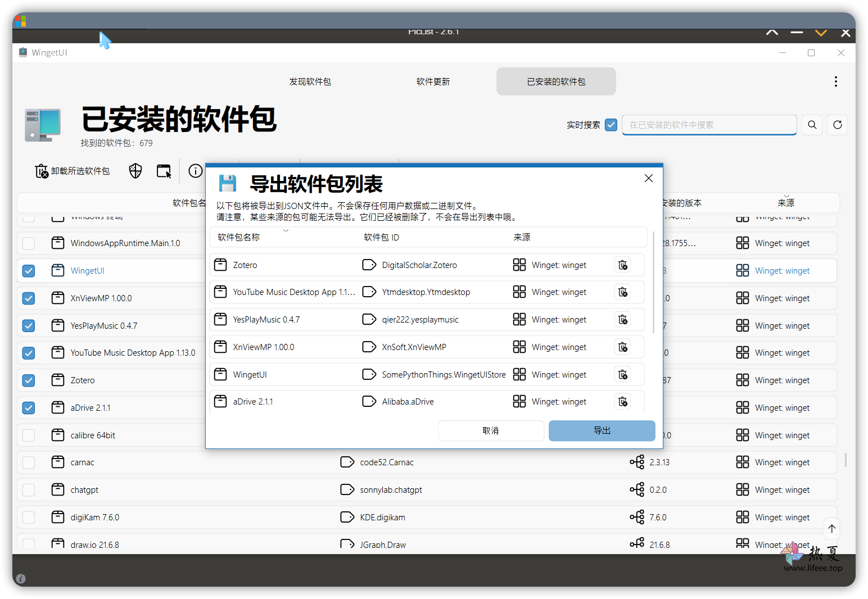The height and width of the screenshot is (599, 868).
Task: Remove aDrive 2.1.1 from the export list
Action: pos(622,402)
